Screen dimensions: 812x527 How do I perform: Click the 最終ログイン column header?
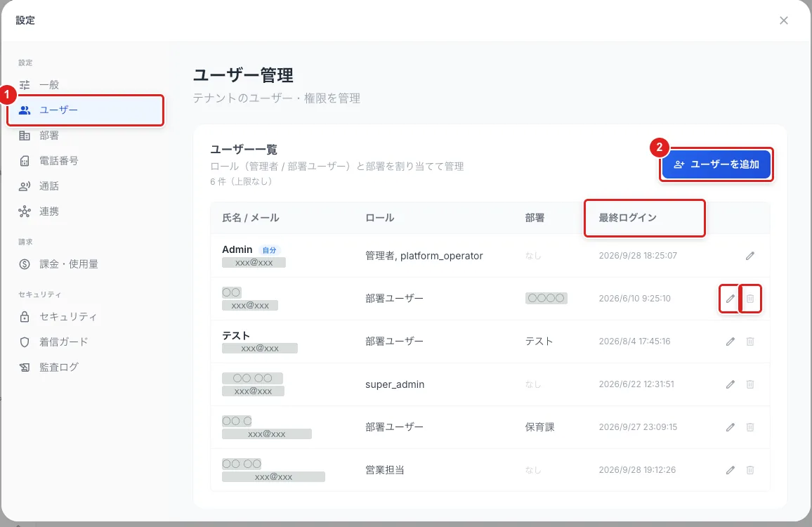(x=628, y=218)
